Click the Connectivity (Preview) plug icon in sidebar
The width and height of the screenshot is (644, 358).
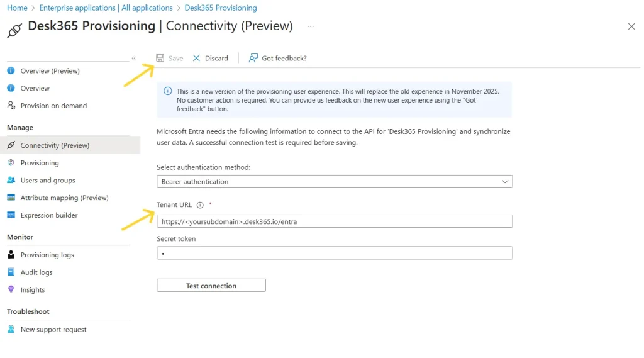pos(11,145)
